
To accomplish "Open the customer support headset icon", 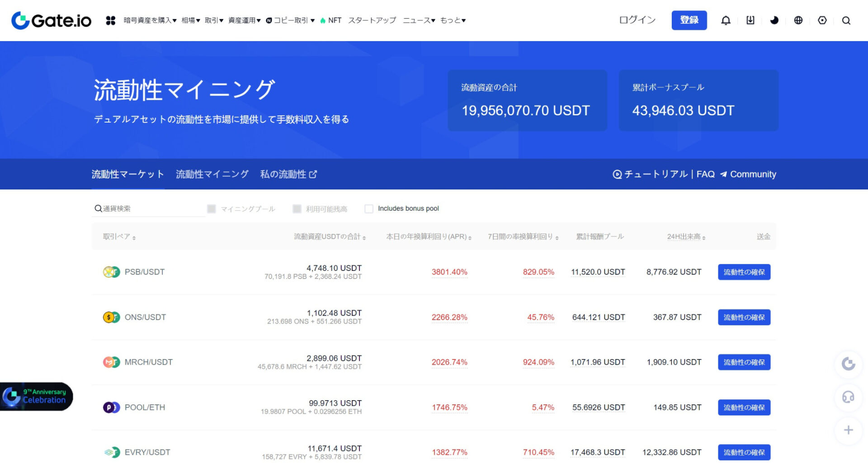I will [x=849, y=397].
